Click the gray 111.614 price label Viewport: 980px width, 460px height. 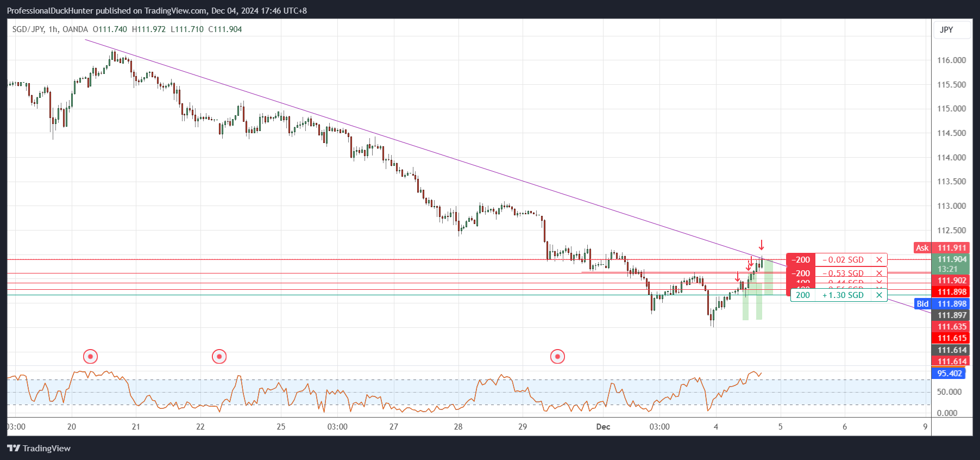coord(952,350)
